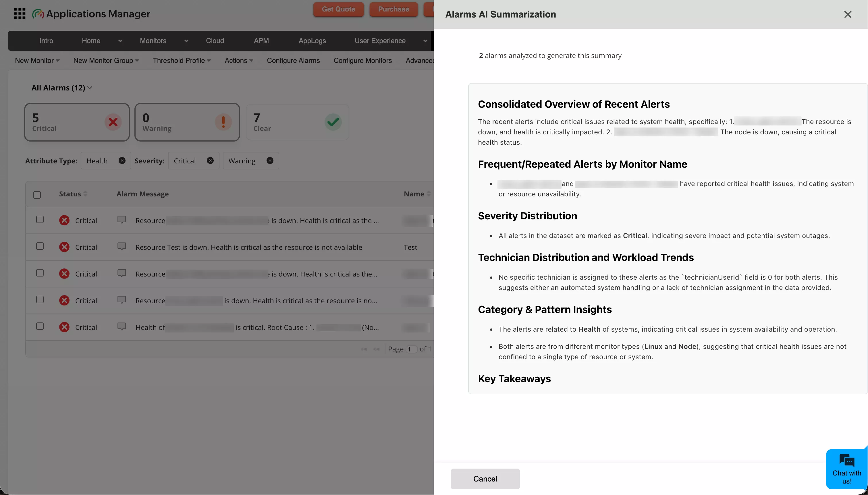This screenshot has height=495, width=868.
Task: Click the Purchase button
Action: (393, 9)
